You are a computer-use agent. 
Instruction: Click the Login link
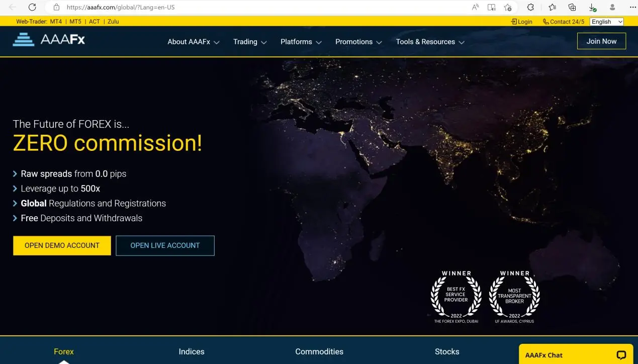[525, 22]
